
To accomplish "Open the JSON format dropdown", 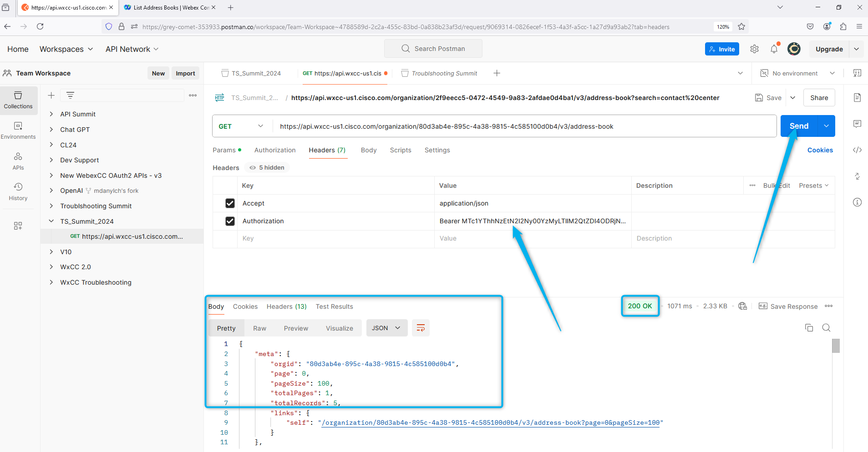I will (386, 328).
